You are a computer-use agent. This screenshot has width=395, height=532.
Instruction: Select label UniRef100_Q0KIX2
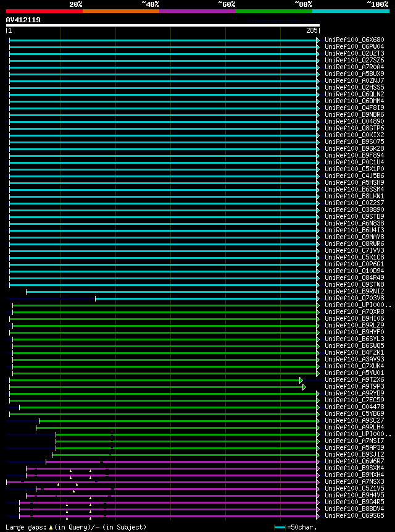coord(354,135)
